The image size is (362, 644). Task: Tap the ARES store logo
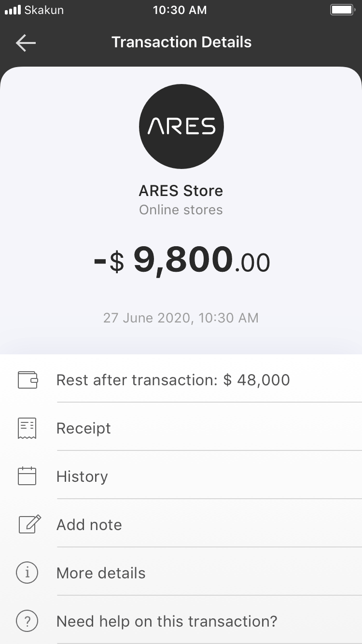click(181, 126)
